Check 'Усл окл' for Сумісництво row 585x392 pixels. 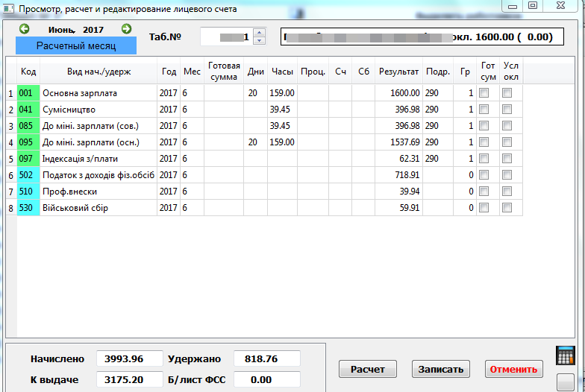tap(507, 110)
